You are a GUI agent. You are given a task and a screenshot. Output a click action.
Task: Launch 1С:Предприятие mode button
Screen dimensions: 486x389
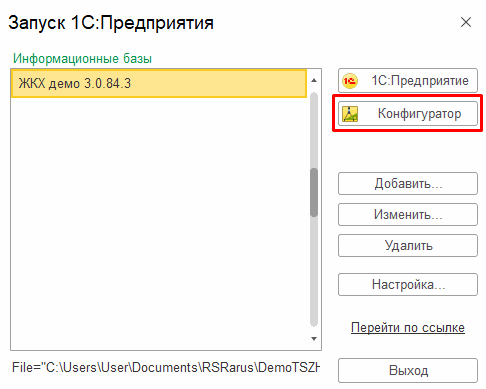coord(408,81)
